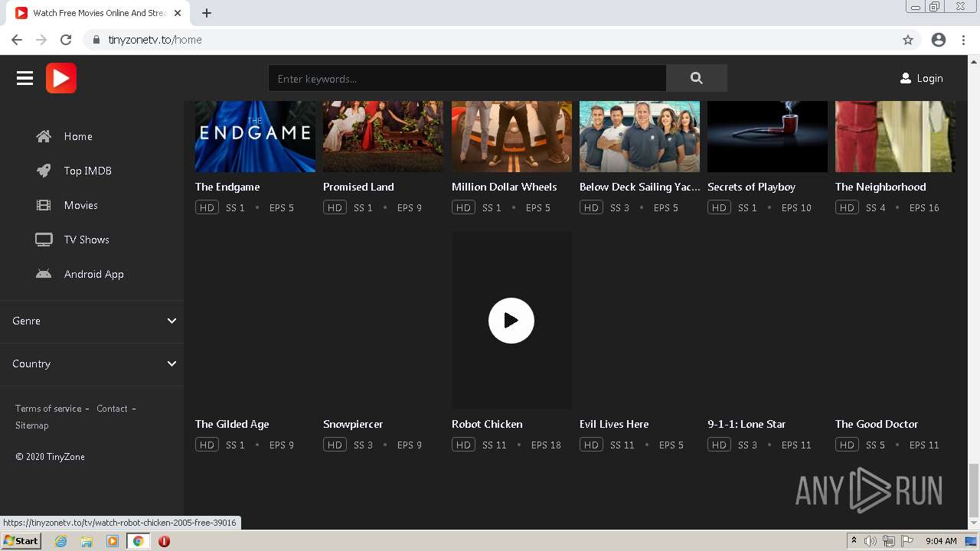This screenshot has width=980, height=551.
Task: Open the Contact link
Action: (112, 409)
